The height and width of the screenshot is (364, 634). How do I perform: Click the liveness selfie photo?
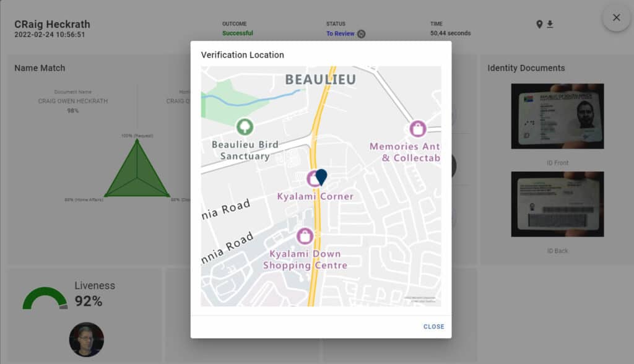[86, 339]
